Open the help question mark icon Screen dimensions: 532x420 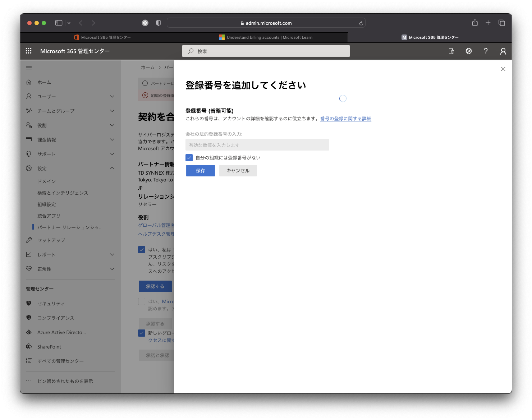coord(486,51)
